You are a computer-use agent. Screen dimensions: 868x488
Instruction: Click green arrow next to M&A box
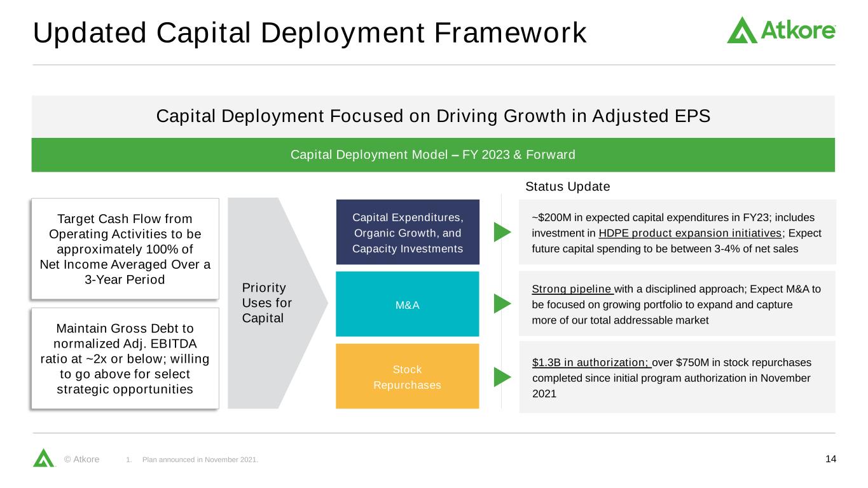click(x=502, y=304)
